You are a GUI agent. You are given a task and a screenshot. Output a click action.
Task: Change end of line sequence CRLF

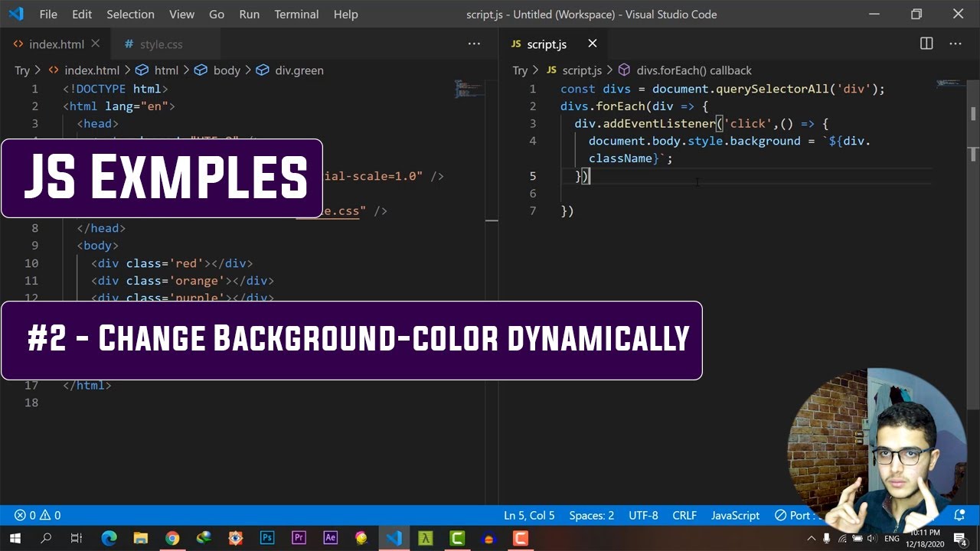684,516
